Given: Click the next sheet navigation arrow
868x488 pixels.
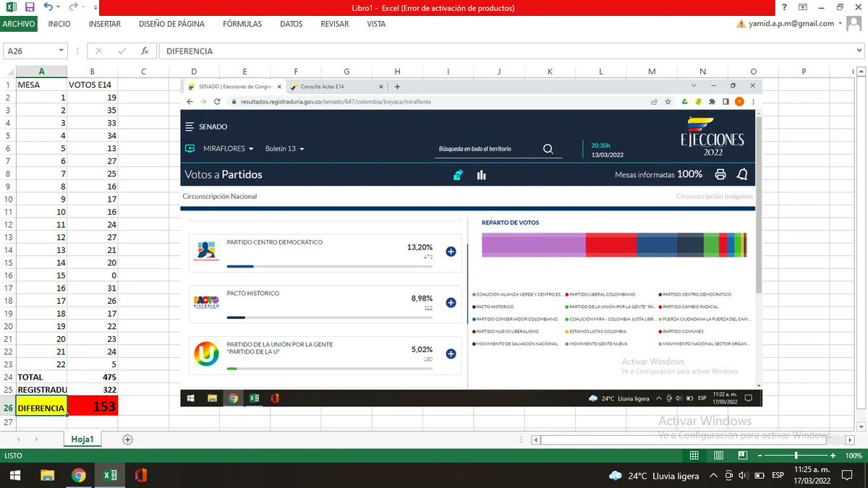Looking at the screenshot, I should point(38,440).
